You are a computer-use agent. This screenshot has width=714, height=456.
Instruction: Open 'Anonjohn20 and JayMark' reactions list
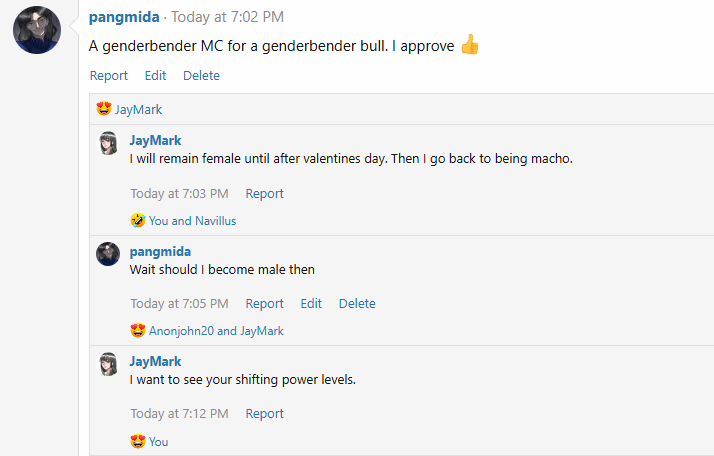point(216,331)
